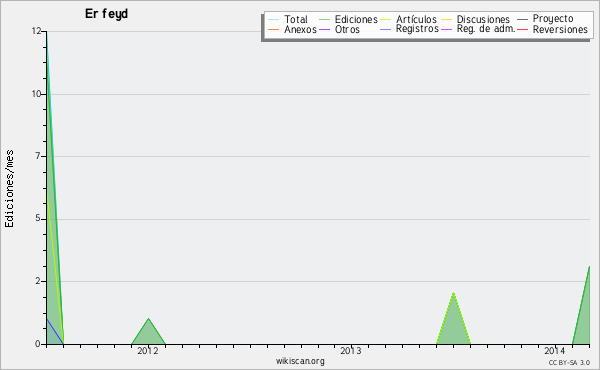Click the cyan Total legend line swatch
Image resolution: width=600 pixels, height=370 pixels.
[x=274, y=20]
